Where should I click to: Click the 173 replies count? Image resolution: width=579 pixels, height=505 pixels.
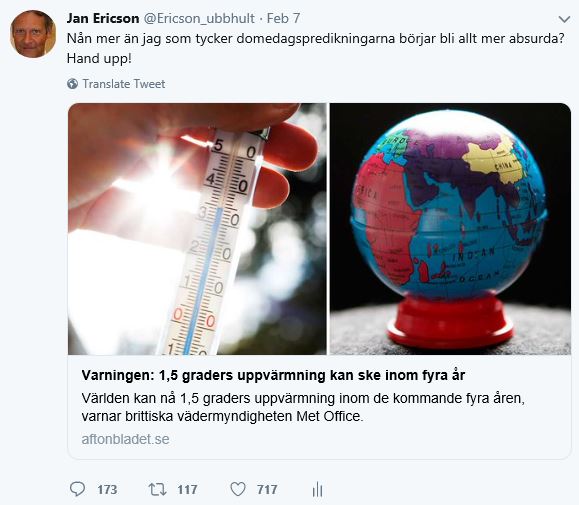pyautogui.click(x=107, y=489)
